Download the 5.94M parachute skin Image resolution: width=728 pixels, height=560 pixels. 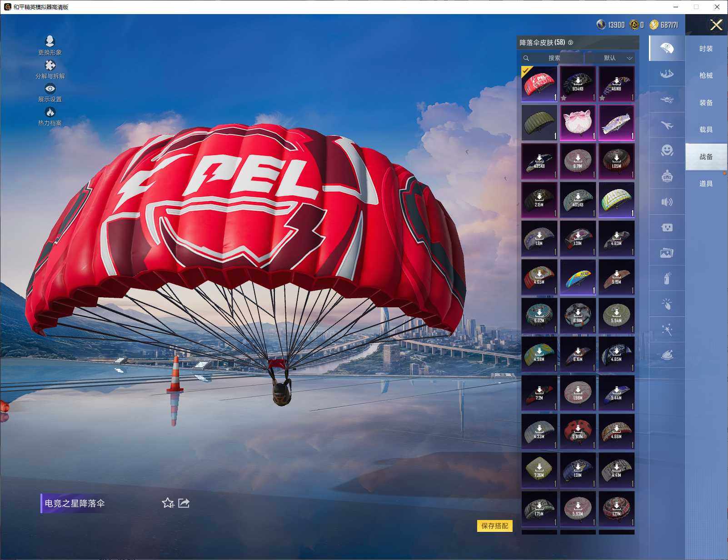point(617,316)
